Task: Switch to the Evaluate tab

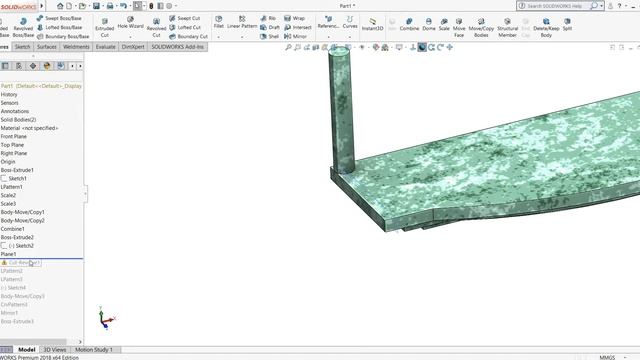Action: [x=105, y=47]
